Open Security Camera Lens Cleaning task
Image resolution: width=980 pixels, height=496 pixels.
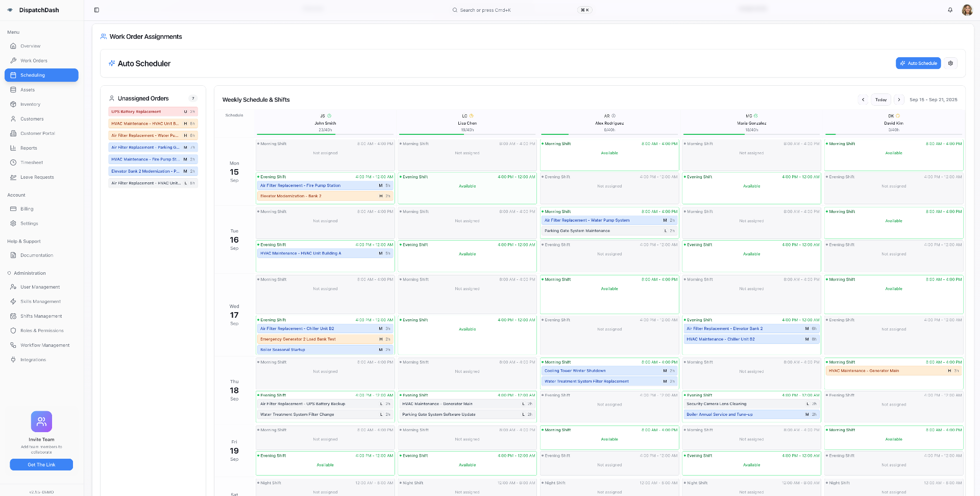pos(751,404)
